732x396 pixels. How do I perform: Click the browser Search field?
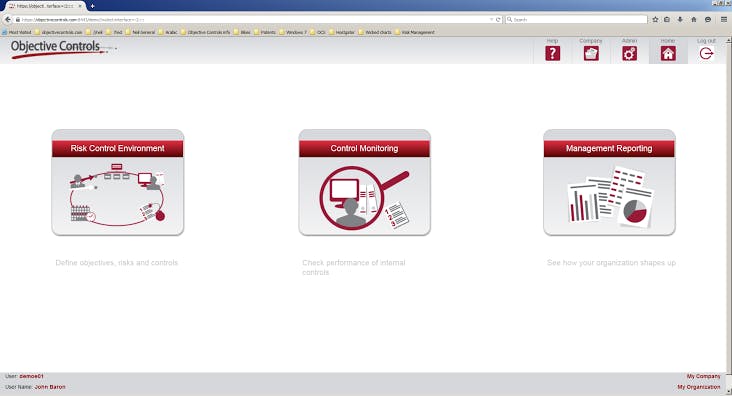(x=577, y=20)
